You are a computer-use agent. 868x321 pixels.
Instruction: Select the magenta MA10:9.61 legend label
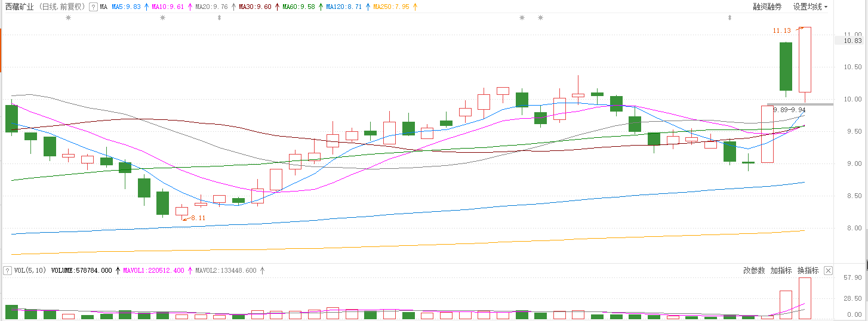click(x=167, y=7)
